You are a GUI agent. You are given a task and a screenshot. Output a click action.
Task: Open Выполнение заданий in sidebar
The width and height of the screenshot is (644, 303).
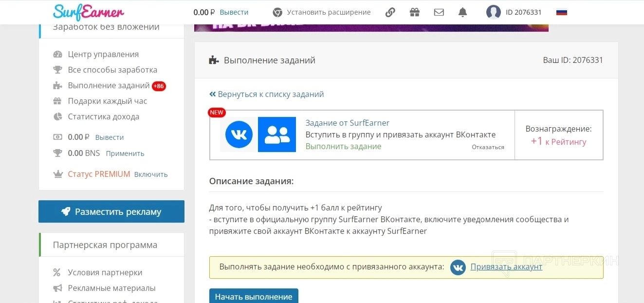pyautogui.click(x=109, y=86)
